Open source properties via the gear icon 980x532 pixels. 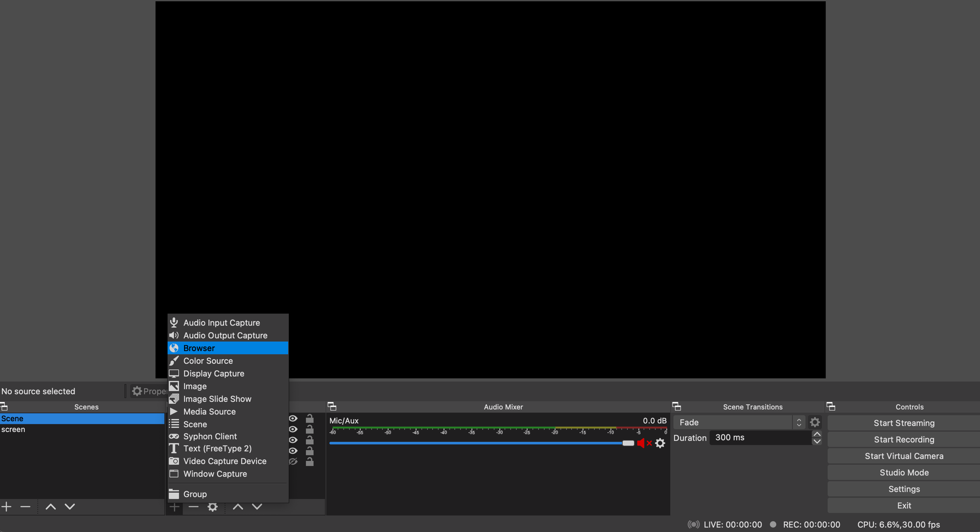pos(213,506)
